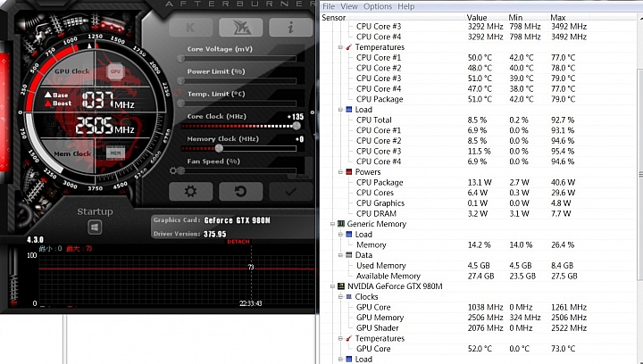Open the View menu
This screenshot has height=364, width=643.
349,6
